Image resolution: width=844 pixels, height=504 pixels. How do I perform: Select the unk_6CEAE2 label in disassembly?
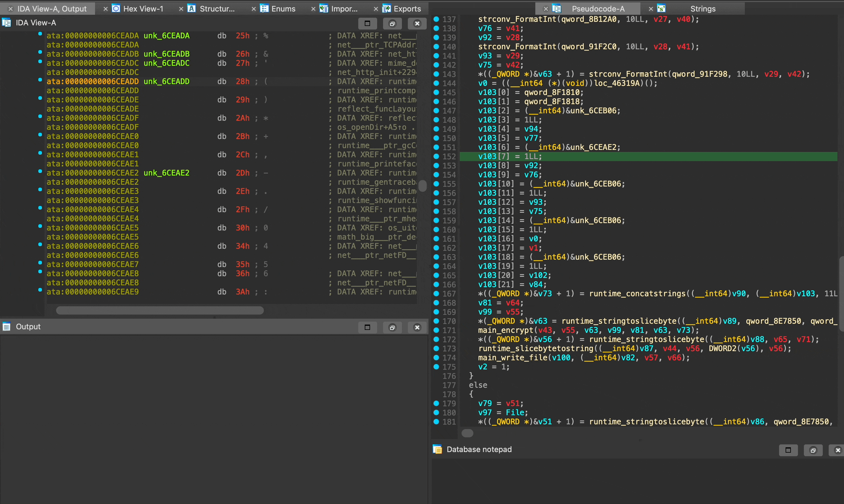pyautogui.click(x=166, y=173)
